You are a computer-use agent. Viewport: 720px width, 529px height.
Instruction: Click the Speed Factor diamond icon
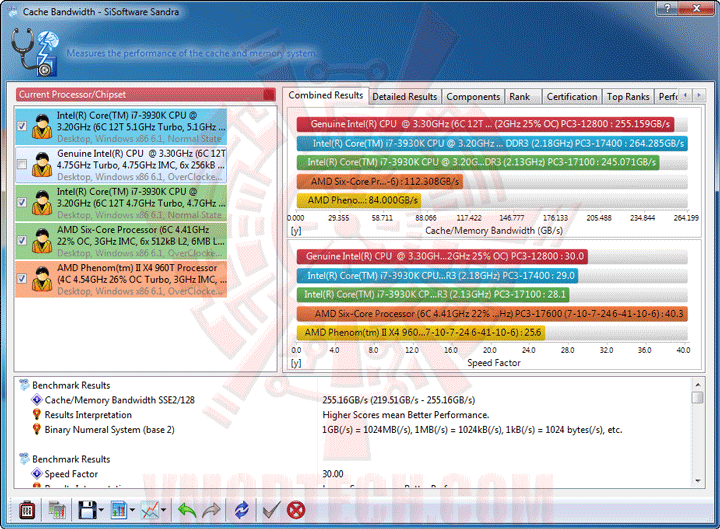[37, 473]
